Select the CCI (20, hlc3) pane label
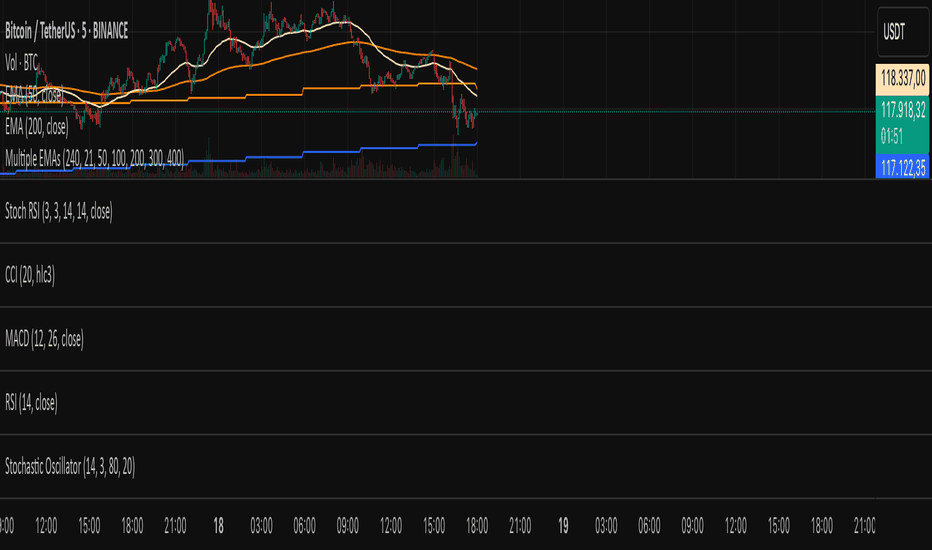This screenshot has width=932, height=550. pyautogui.click(x=30, y=275)
